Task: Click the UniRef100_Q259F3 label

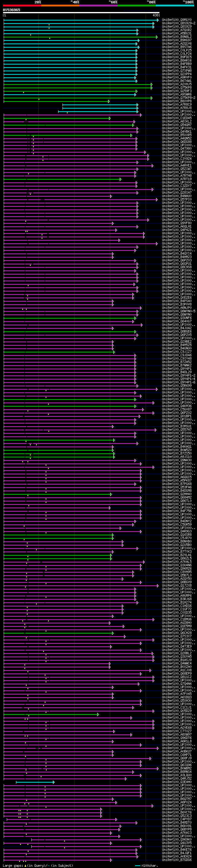Action: click(177, 91)
